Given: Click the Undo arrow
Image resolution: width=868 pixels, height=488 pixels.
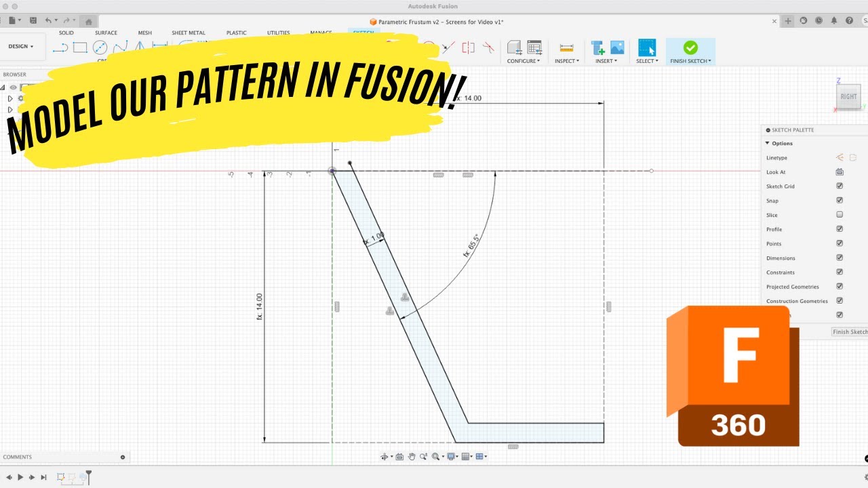Looking at the screenshot, I should pyautogui.click(x=49, y=21).
